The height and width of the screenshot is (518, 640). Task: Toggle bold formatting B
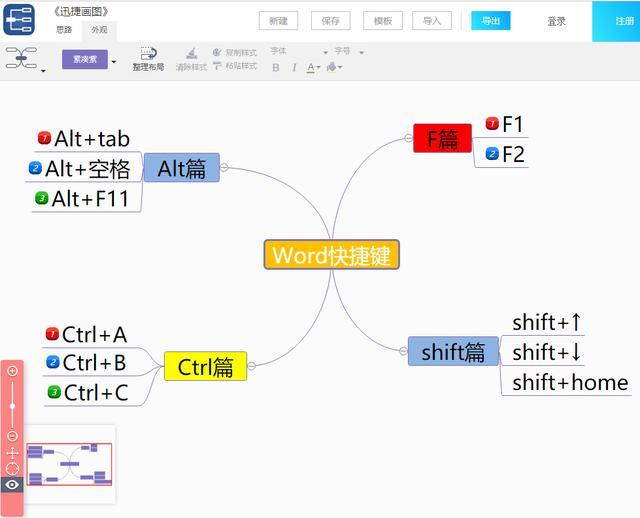click(276, 67)
